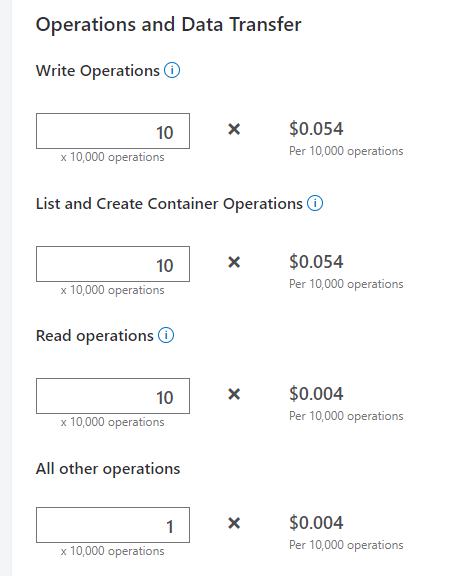Click the All other operations label
The image size is (467, 576).
pyautogui.click(x=108, y=469)
